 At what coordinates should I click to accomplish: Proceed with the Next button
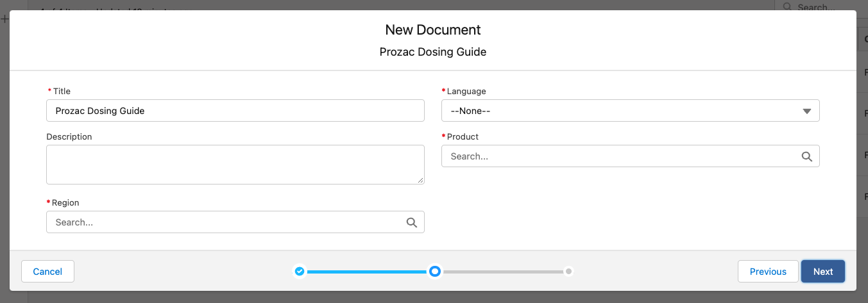822,272
